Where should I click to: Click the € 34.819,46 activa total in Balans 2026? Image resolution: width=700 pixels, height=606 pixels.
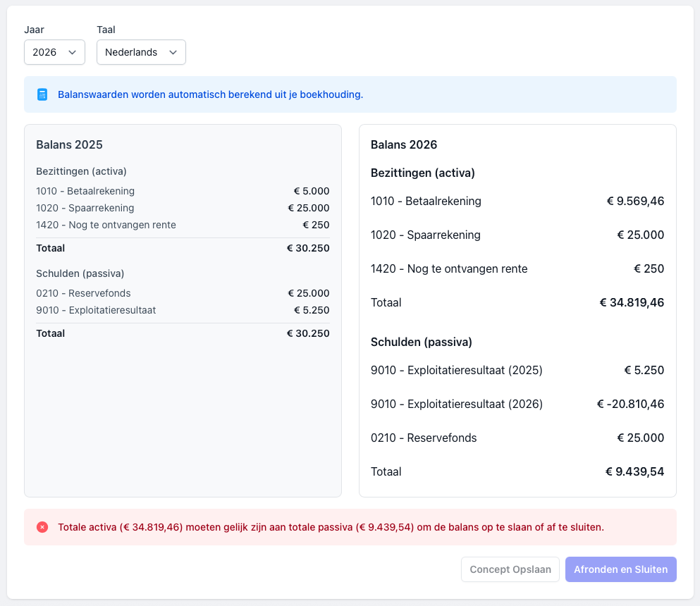tap(632, 302)
